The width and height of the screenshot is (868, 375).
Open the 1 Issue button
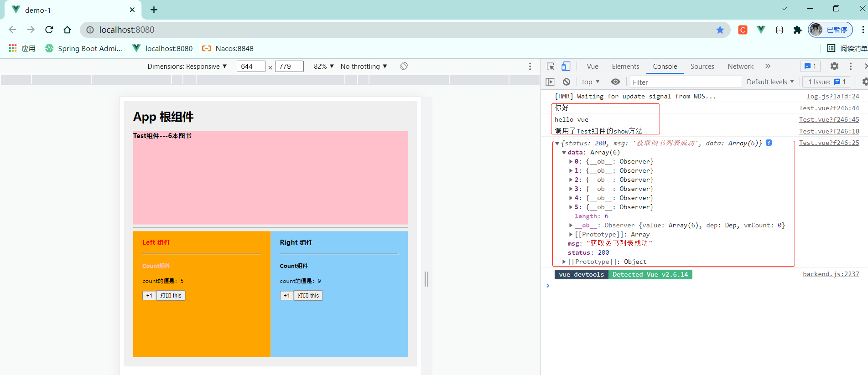(826, 82)
